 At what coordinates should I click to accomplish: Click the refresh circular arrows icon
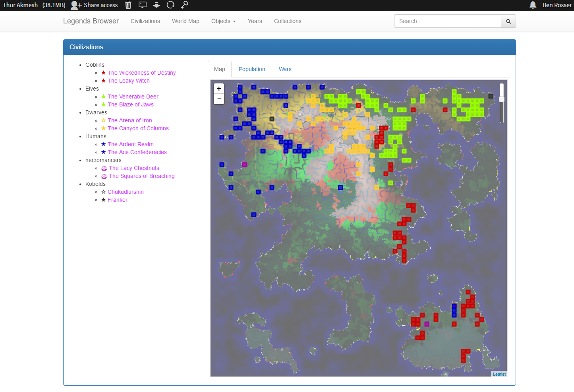(x=170, y=5)
